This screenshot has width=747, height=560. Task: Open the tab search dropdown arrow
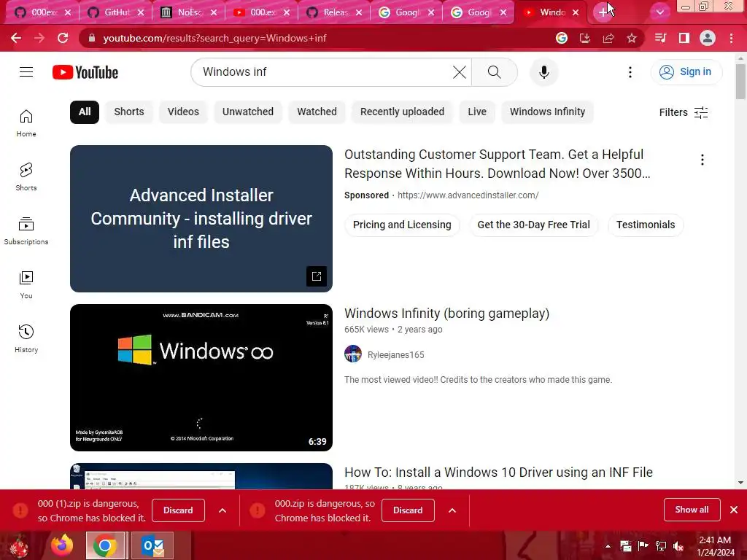pos(659,12)
